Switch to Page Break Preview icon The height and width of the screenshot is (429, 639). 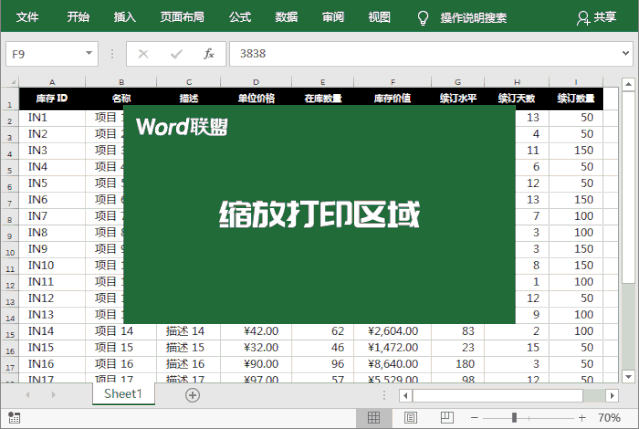447,418
